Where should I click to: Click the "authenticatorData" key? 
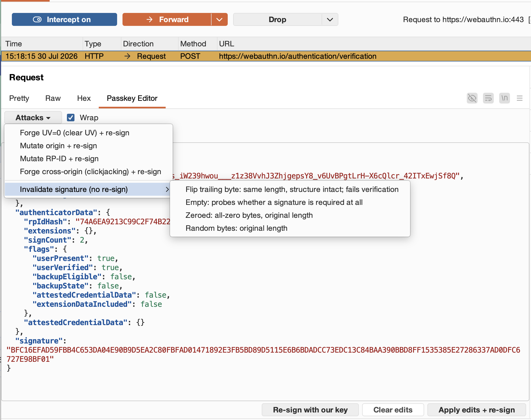click(x=56, y=212)
